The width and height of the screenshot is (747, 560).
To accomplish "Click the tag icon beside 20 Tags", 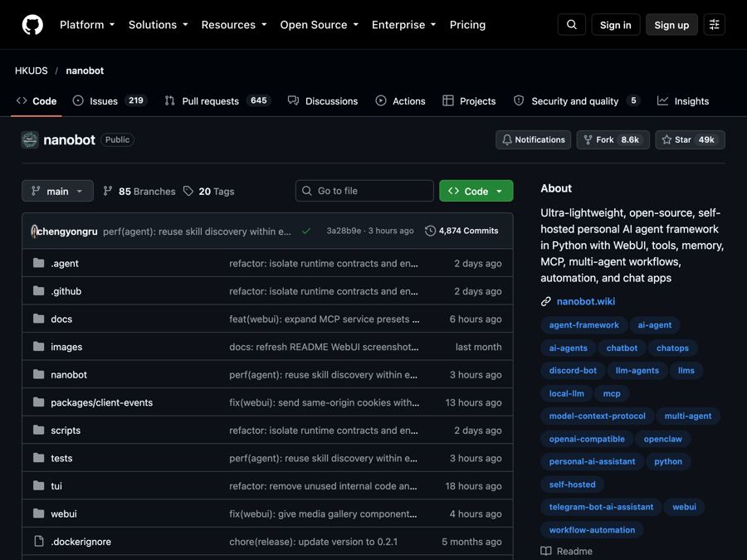I will pos(188,191).
